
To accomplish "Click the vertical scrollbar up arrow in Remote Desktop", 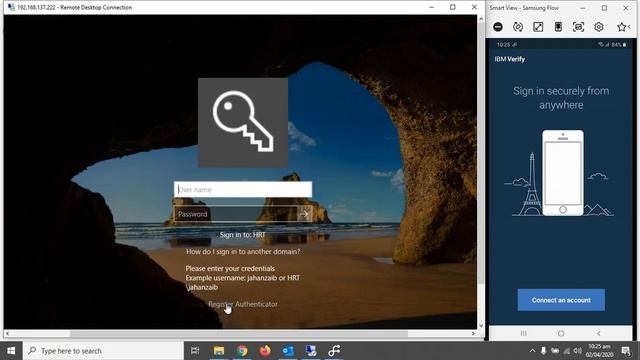I will [481, 19].
